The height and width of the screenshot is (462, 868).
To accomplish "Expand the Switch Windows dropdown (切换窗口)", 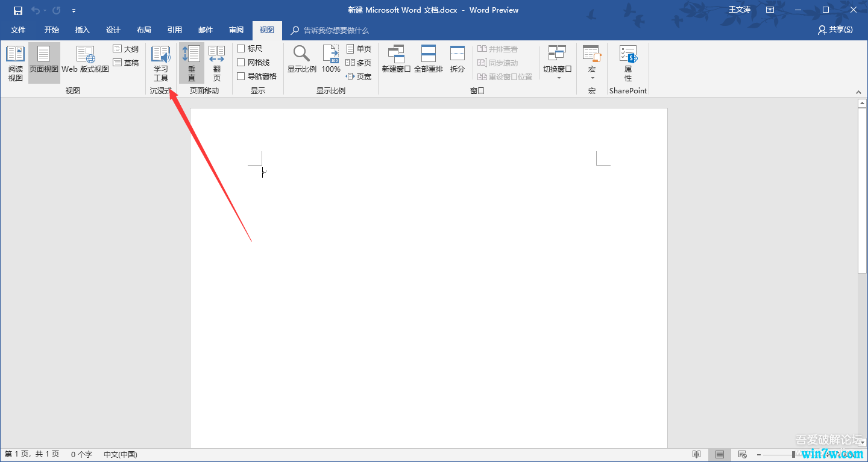I will (558, 63).
